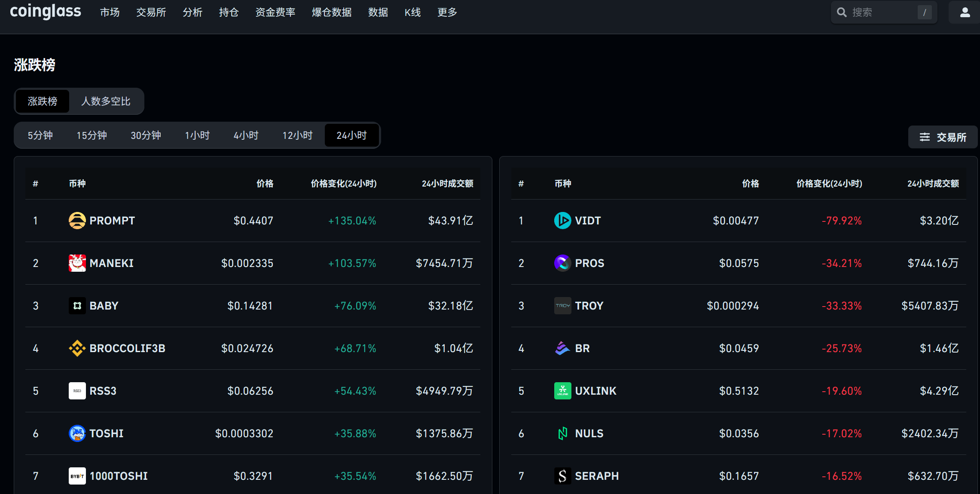Select the 1小时 timeframe
The width and height of the screenshot is (980, 494).
(197, 135)
